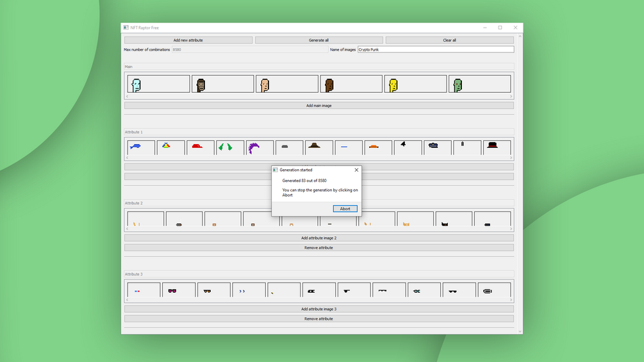Click Add attribute image 3
Screen dimensions: 644x362
click(x=318, y=309)
